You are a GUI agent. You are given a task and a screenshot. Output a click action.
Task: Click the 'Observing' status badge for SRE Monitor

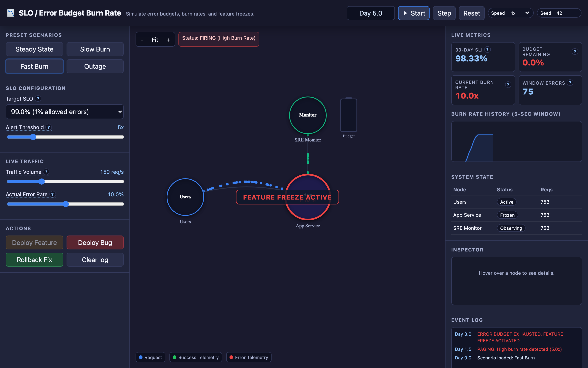pos(511,228)
